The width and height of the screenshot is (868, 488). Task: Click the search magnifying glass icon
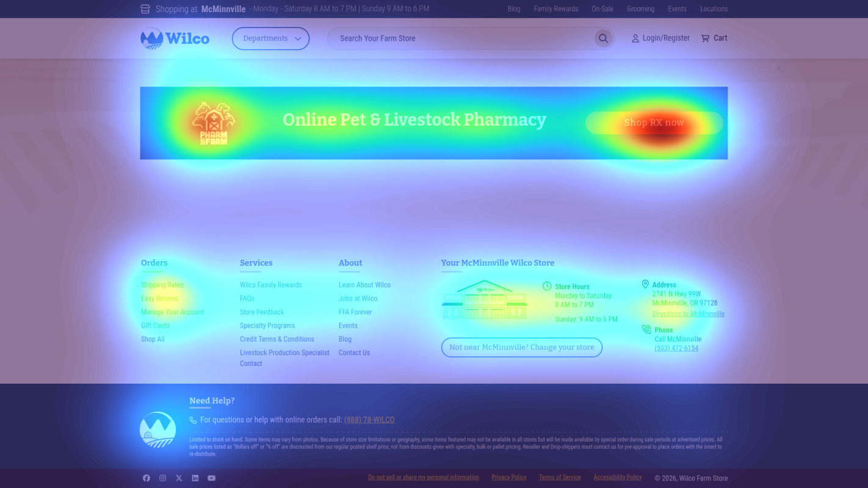pos(603,38)
